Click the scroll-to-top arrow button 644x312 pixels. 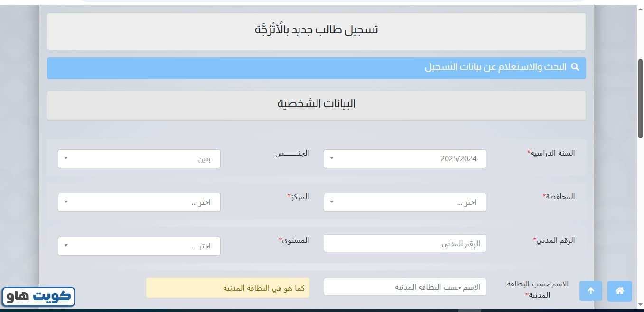tap(591, 291)
